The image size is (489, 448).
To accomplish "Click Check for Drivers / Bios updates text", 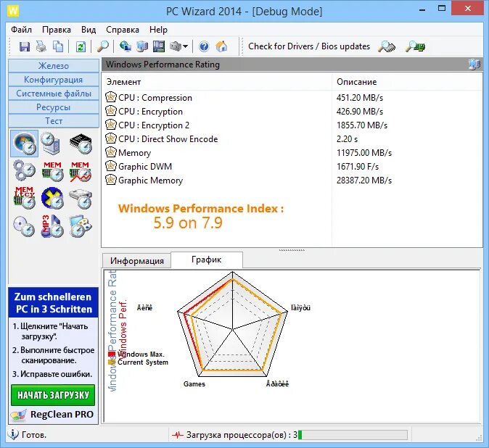I will click(309, 46).
